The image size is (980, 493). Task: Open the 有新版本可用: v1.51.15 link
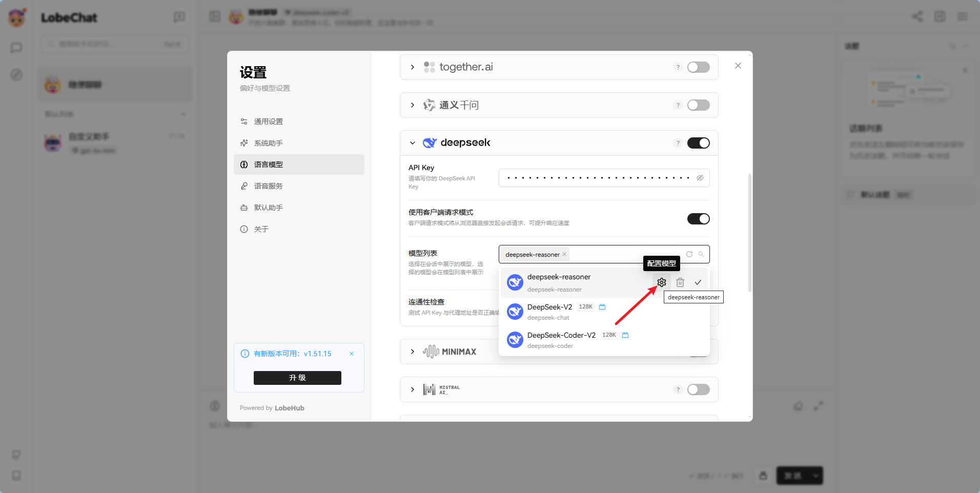pyautogui.click(x=292, y=354)
